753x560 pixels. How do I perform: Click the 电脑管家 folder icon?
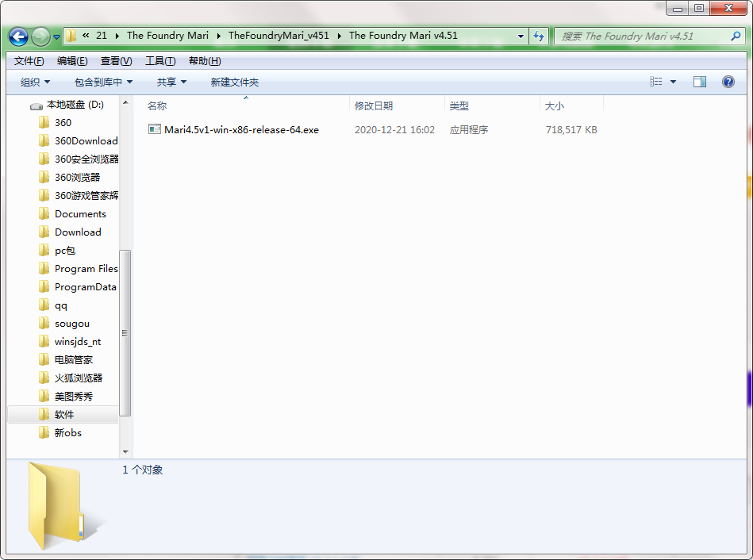44,360
